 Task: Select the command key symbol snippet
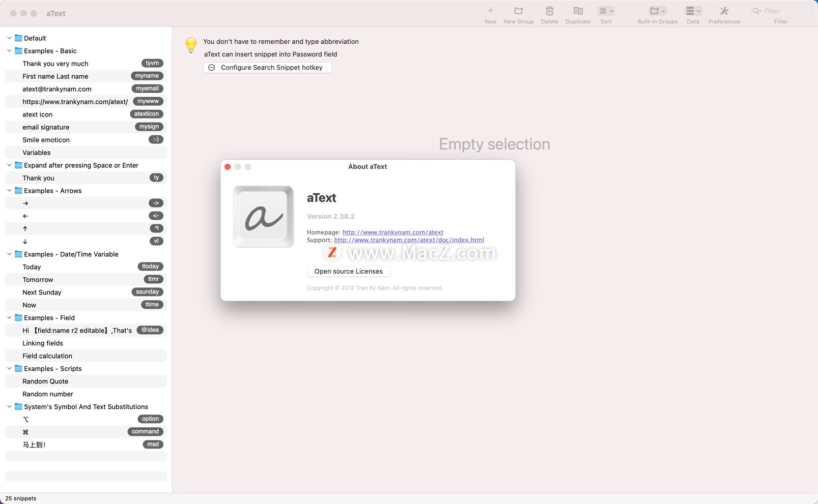[x=86, y=432]
